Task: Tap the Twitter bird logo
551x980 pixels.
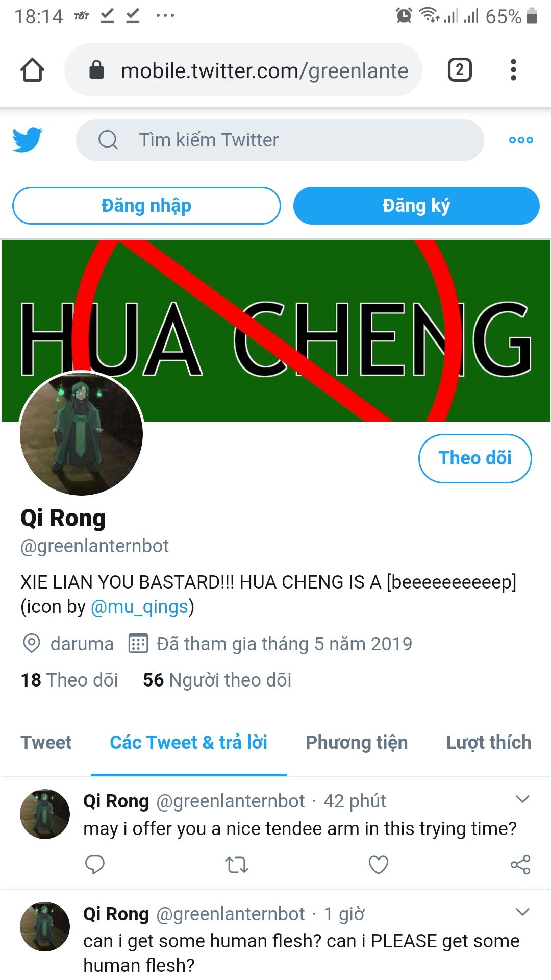Action: pos(28,140)
